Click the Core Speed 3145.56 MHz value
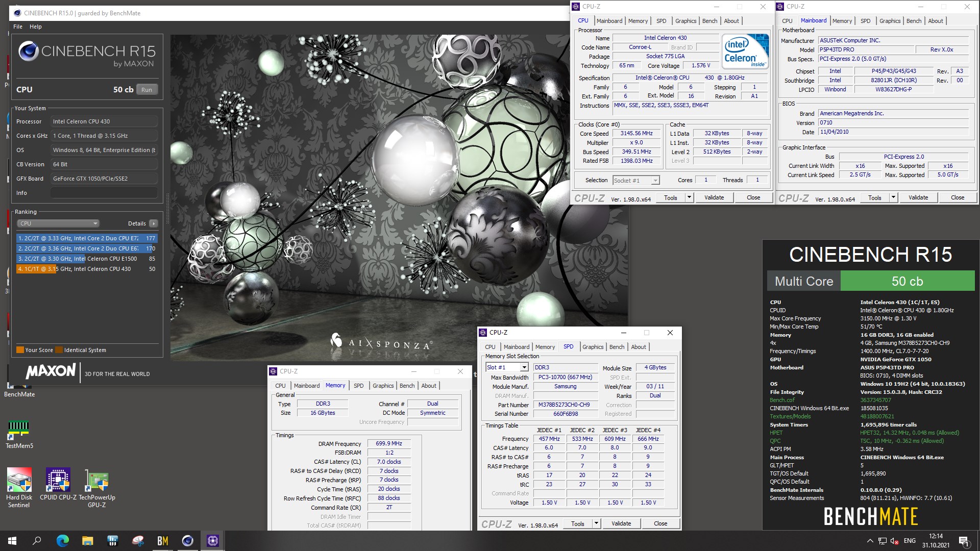The width and height of the screenshot is (980, 551). (x=636, y=134)
